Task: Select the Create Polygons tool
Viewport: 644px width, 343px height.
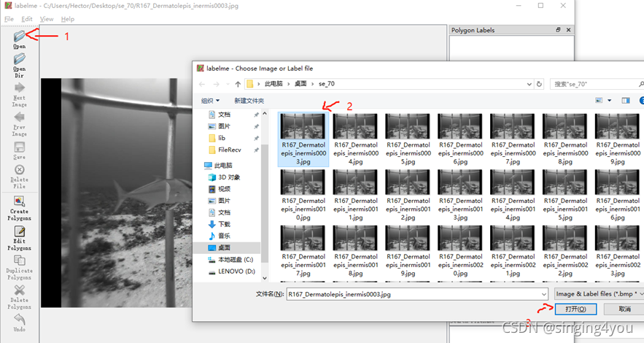Action: click(x=19, y=208)
